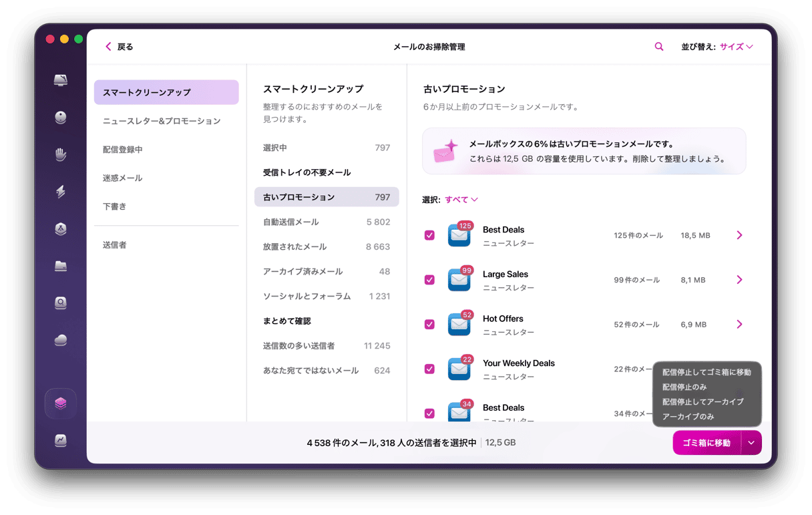
Task: Click the Large Sales mail icon
Action: [460, 279]
